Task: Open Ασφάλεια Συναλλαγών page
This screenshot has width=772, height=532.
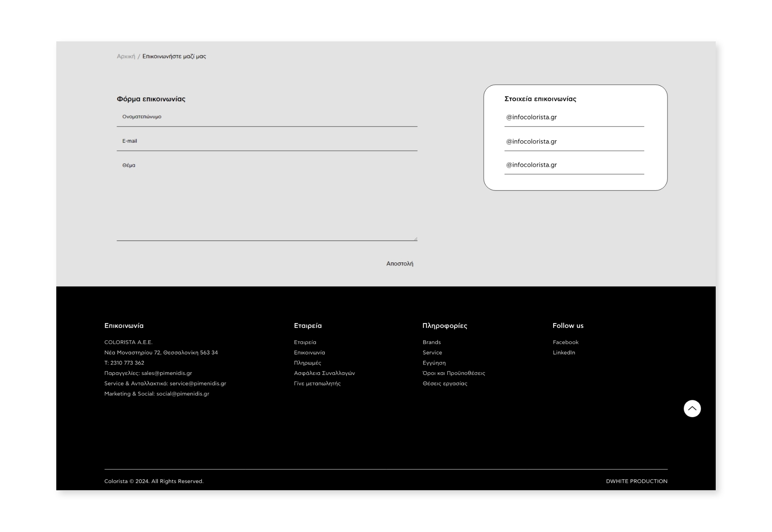Action: click(324, 373)
